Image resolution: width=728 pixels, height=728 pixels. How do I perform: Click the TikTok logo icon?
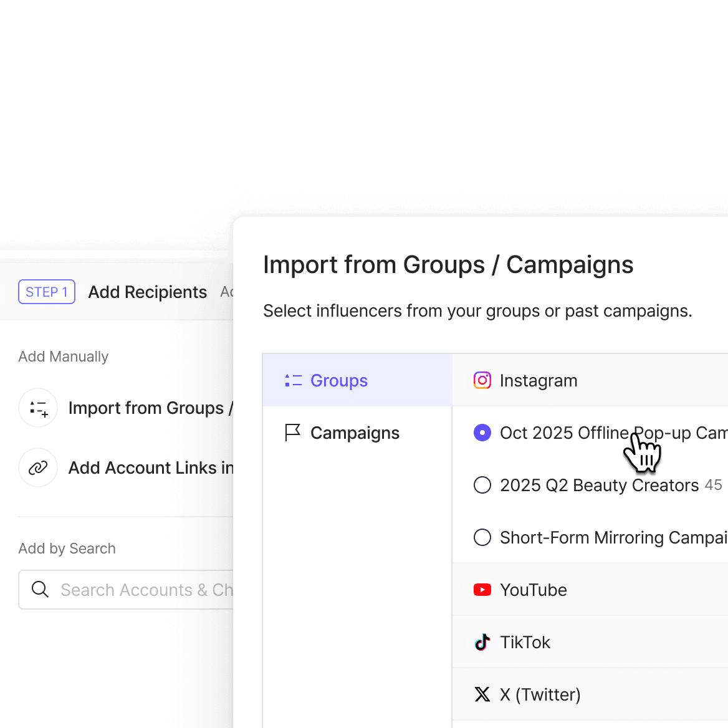click(482, 642)
